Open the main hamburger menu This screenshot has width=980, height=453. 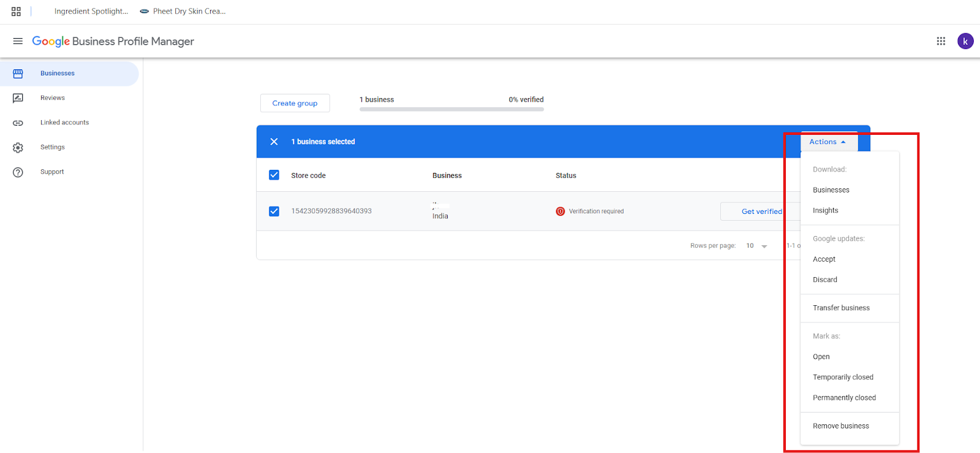coord(18,41)
